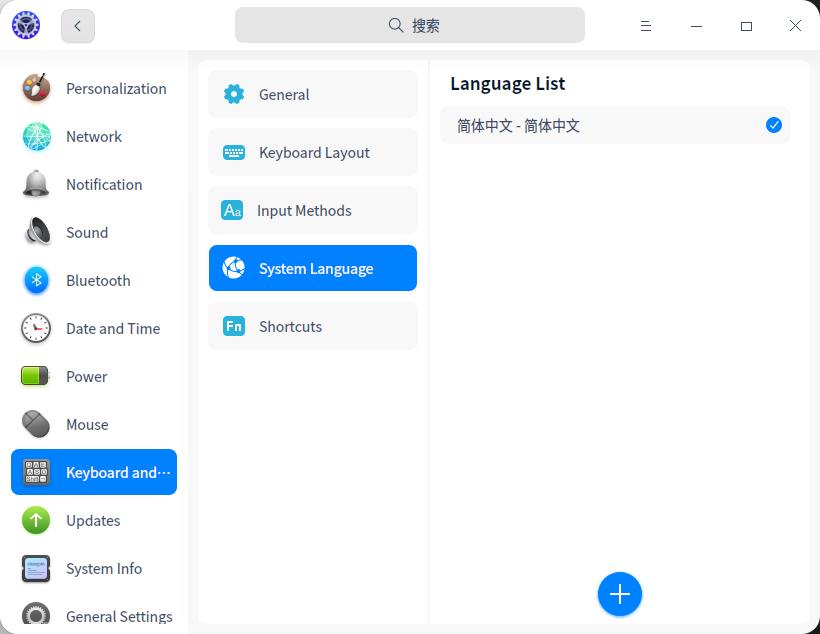Select the Sound settings icon

(36, 232)
